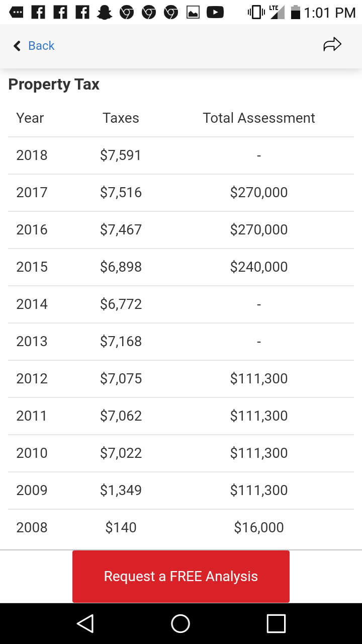Select the 2012 row year cell
Image resolution: width=362 pixels, height=644 pixels.
(32, 379)
